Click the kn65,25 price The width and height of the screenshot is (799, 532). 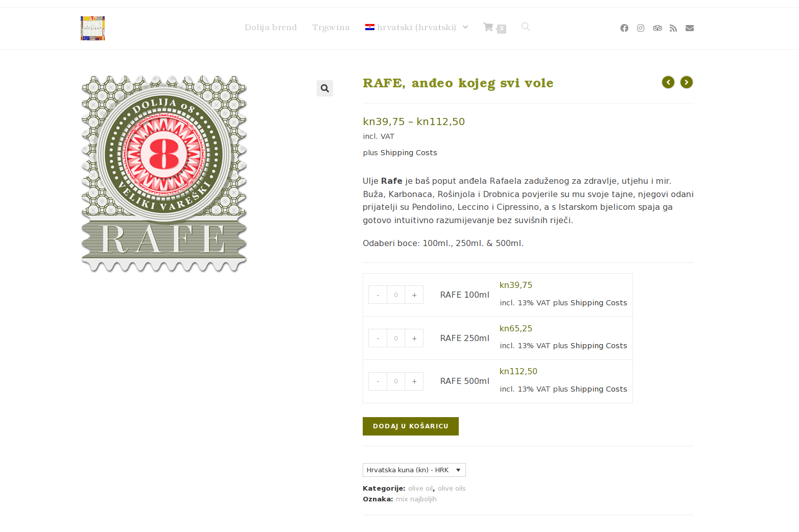click(516, 328)
